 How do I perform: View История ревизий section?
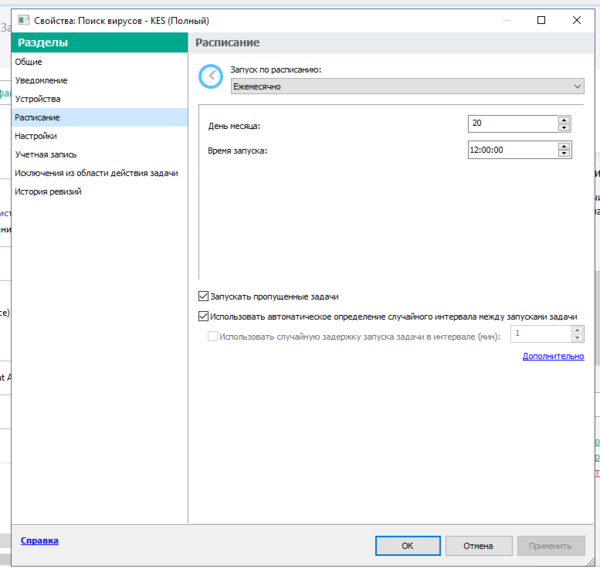click(48, 191)
